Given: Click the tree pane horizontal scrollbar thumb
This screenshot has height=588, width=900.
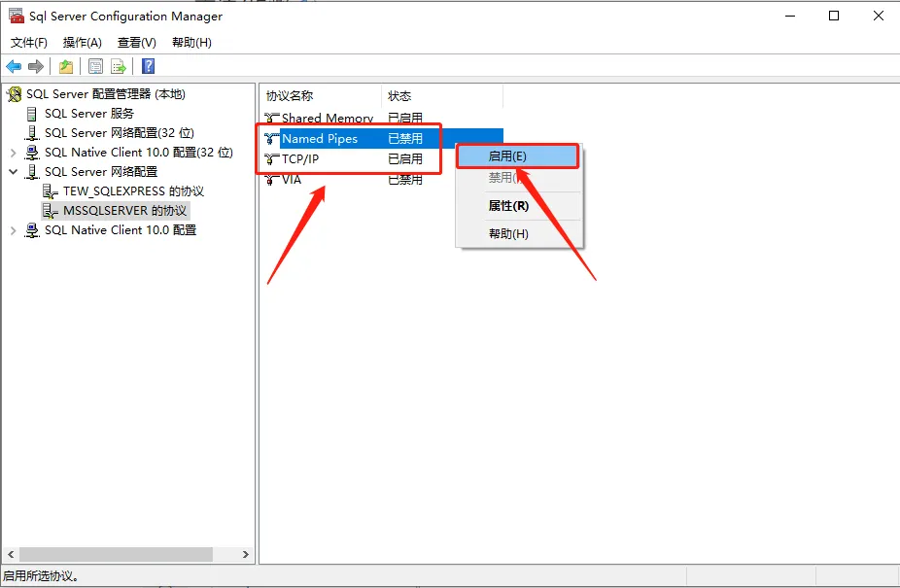Looking at the screenshot, I should click(x=116, y=555).
